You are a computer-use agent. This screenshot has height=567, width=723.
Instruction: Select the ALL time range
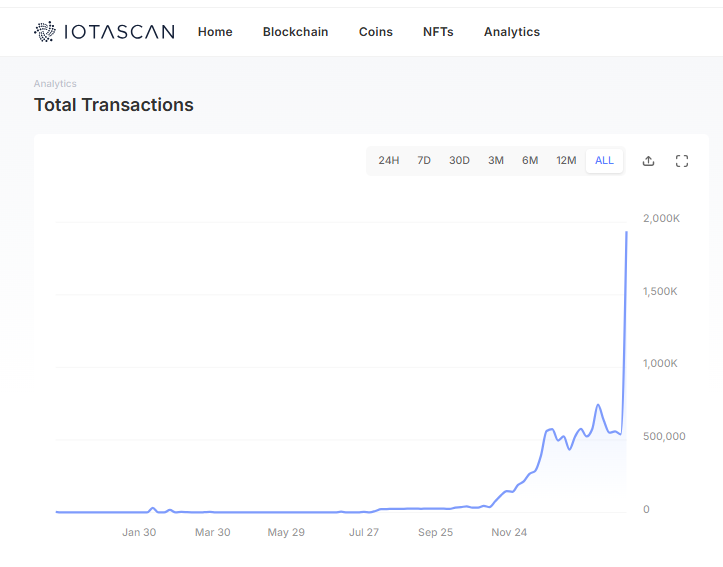[604, 160]
